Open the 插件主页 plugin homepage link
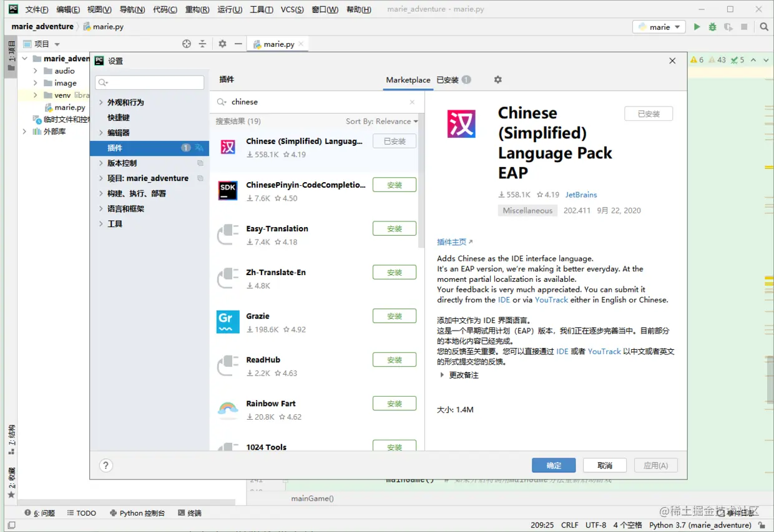774x532 pixels. (x=455, y=242)
